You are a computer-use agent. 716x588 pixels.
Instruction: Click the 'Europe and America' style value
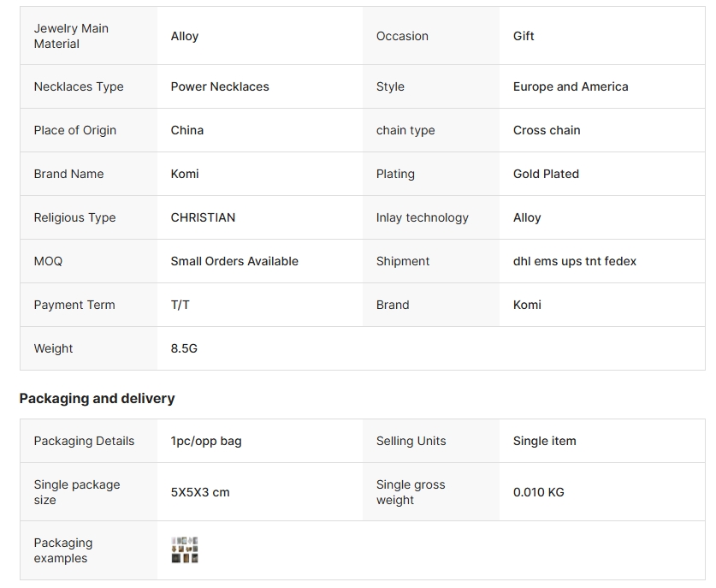[x=571, y=86]
